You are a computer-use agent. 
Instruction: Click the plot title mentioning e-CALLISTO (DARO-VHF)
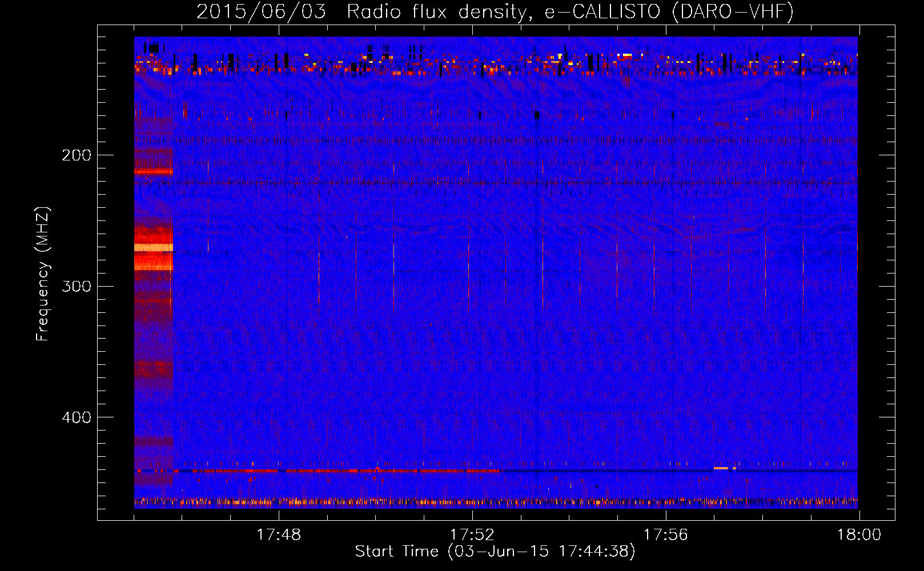tap(495, 12)
